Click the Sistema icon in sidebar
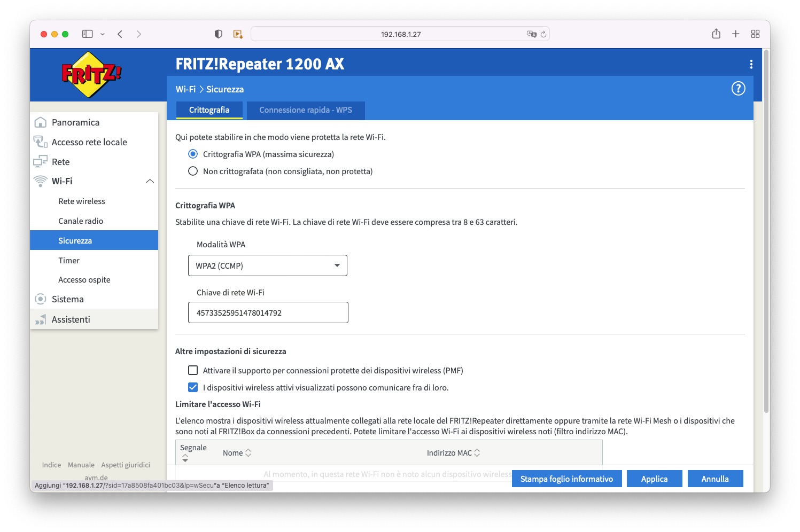 [40, 299]
